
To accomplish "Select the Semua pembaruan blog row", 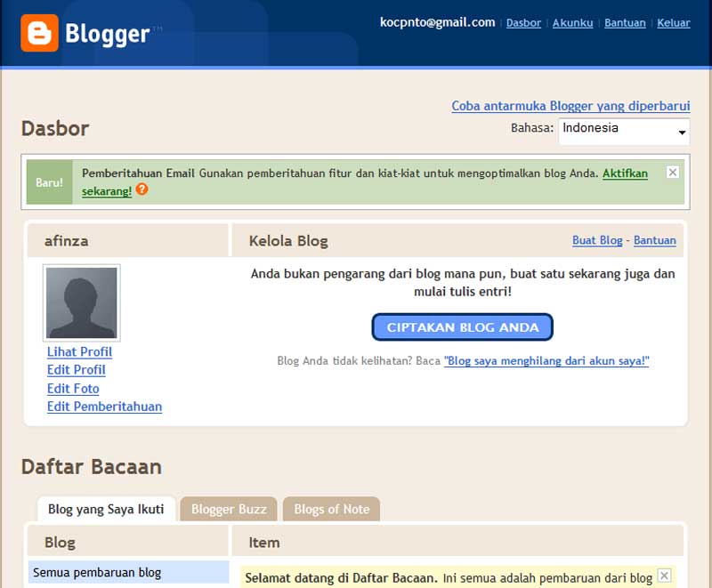I will coord(128,572).
